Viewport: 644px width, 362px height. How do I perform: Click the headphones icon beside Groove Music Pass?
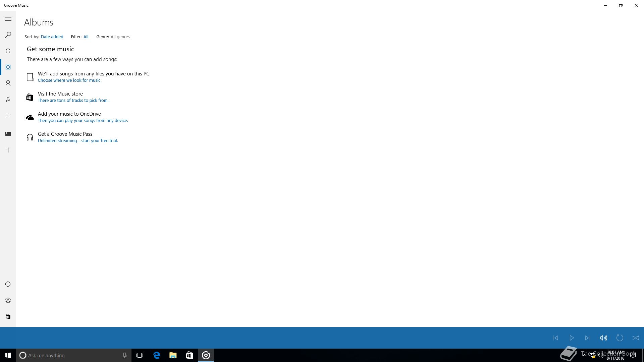coord(30,137)
